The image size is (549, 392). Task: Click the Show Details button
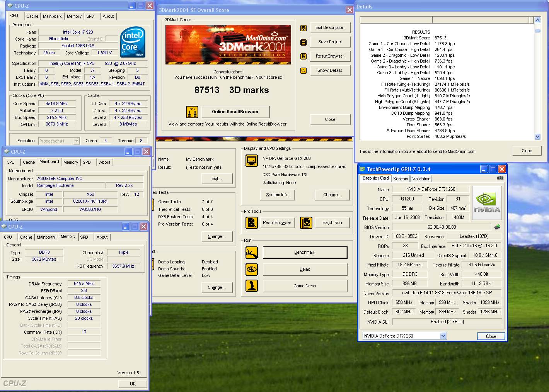(x=330, y=71)
